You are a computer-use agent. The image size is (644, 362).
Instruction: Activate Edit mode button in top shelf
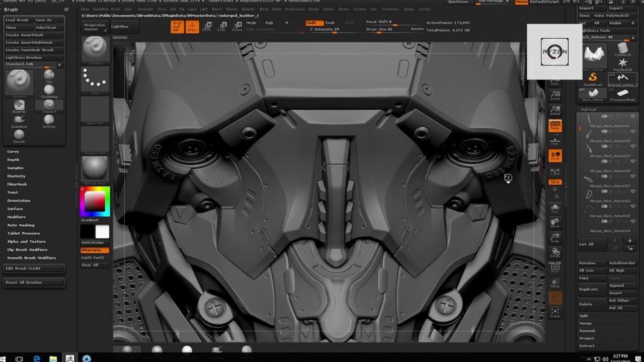point(177,27)
